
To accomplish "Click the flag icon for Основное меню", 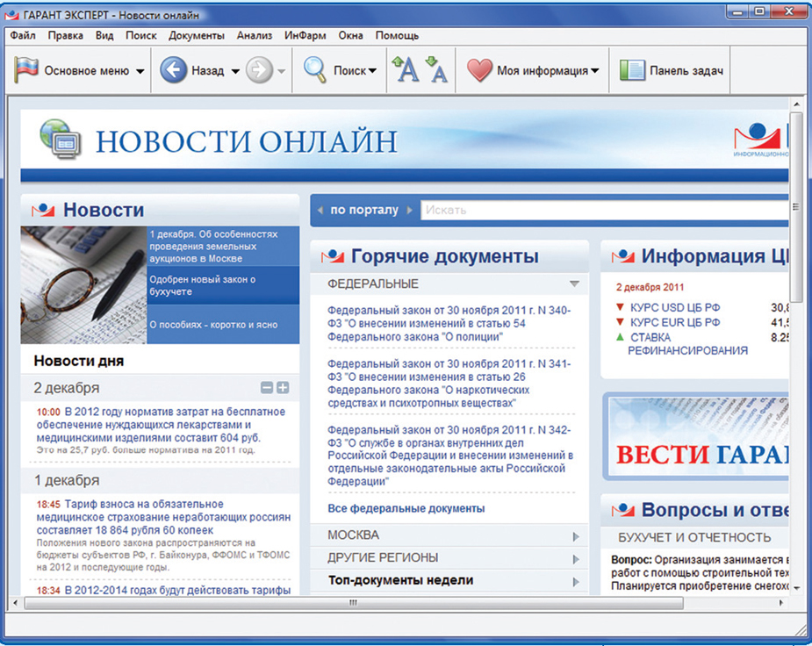I will pos(27,70).
